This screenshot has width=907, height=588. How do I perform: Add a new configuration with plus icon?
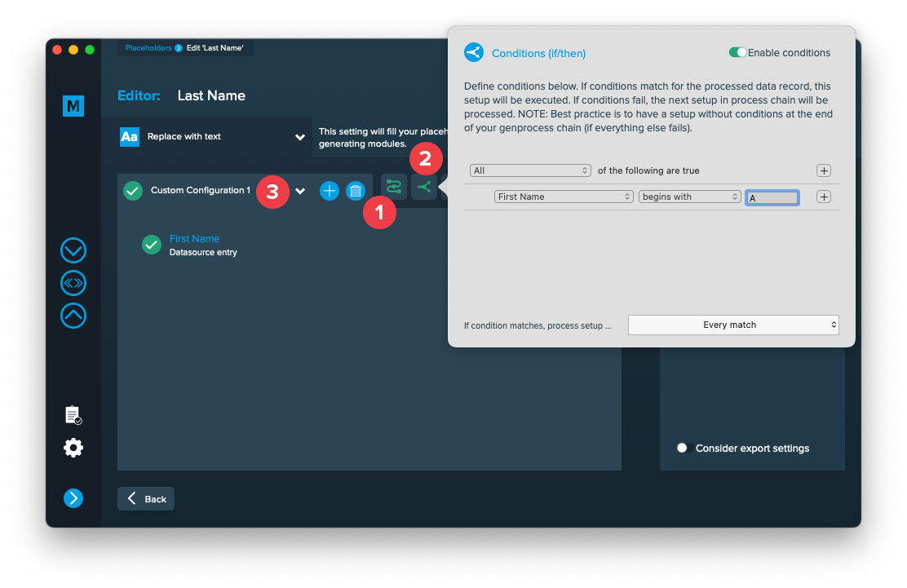[x=329, y=191]
